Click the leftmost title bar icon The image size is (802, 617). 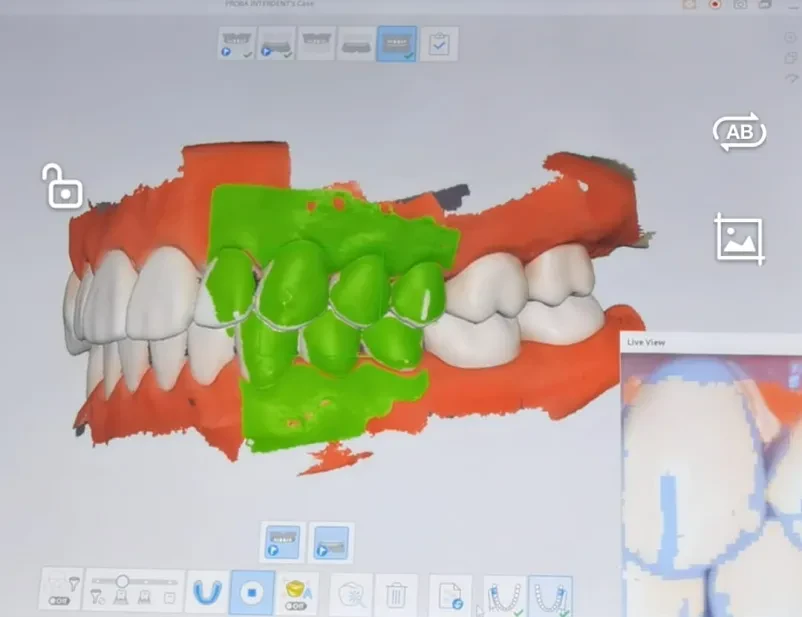(689, 4)
